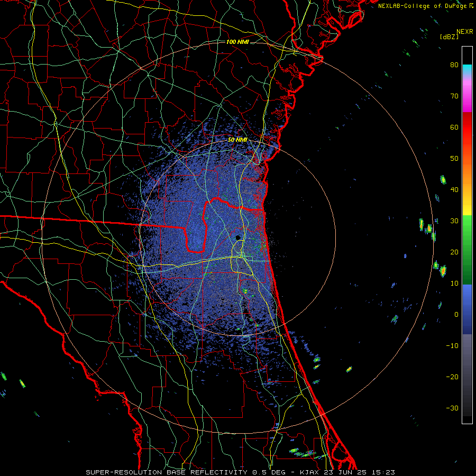The image size is (476, 476).
Task: Click the "[dBZ]" units label
Action: [x=449, y=36]
